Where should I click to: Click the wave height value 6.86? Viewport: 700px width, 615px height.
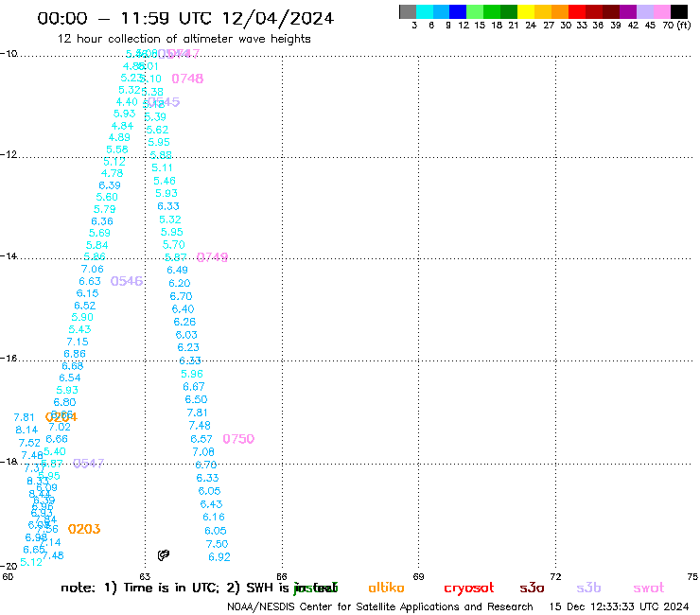[75, 354]
